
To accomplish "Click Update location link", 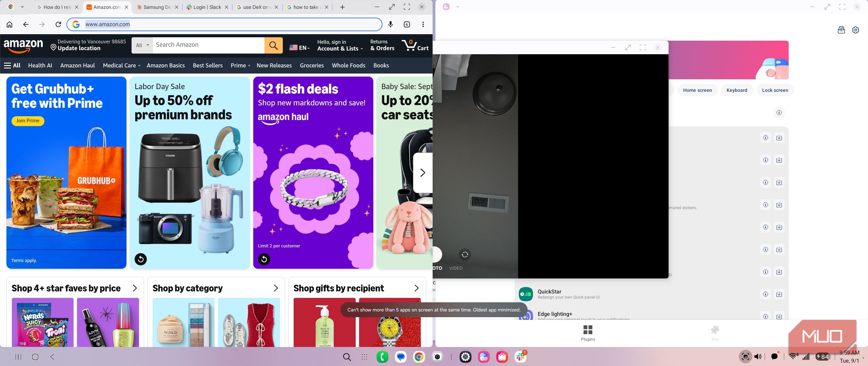I will pyautogui.click(x=79, y=48).
